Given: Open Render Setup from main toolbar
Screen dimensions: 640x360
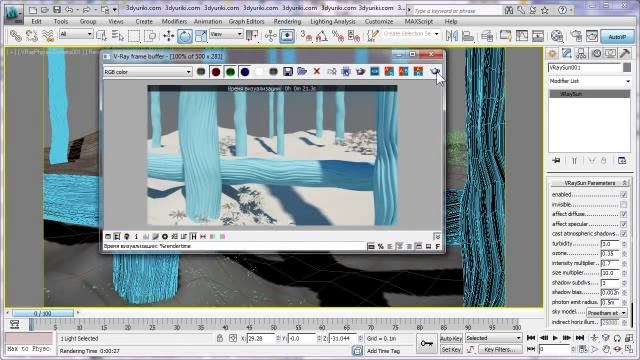Looking at the screenshot, I should 576,36.
